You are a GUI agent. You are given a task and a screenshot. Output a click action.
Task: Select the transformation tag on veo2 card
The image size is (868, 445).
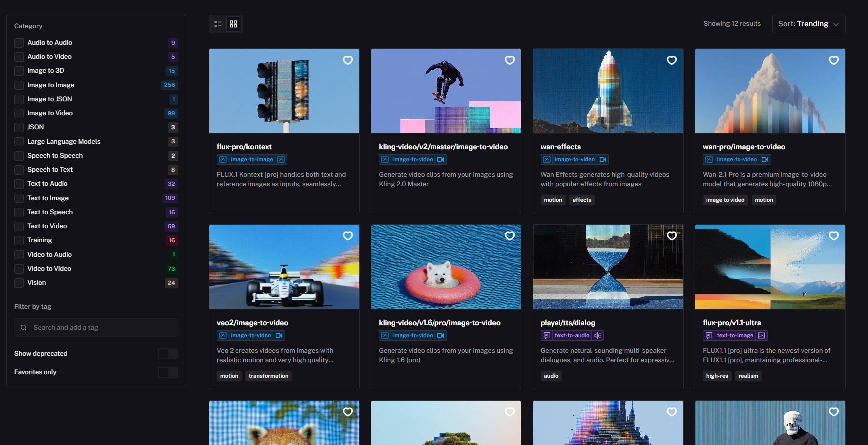coord(268,376)
